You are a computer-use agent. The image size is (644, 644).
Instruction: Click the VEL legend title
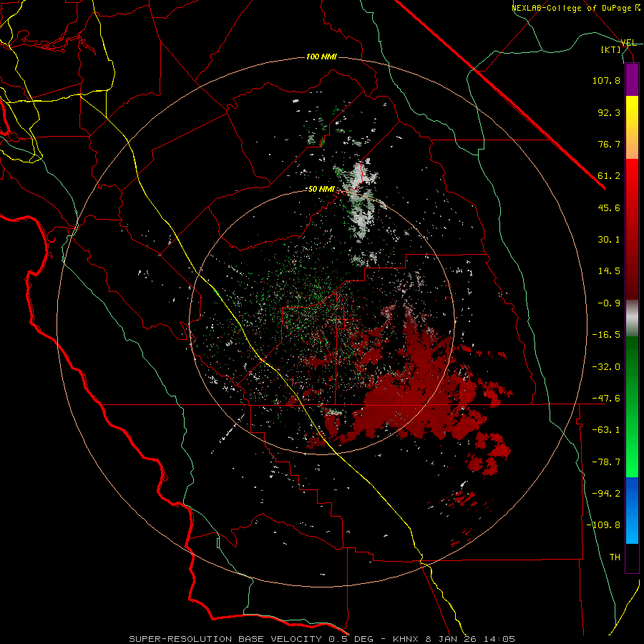click(x=628, y=43)
